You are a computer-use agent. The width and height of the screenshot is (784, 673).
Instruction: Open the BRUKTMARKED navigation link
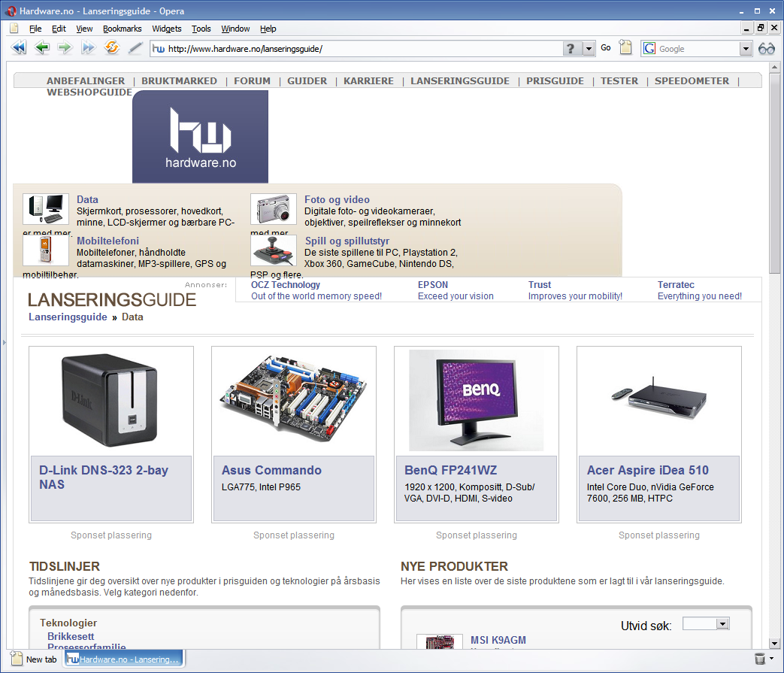(179, 80)
